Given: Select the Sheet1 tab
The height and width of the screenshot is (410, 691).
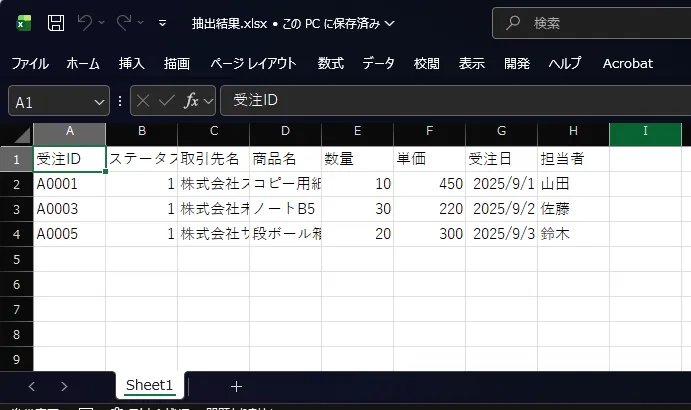Looking at the screenshot, I should click(x=149, y=386).
